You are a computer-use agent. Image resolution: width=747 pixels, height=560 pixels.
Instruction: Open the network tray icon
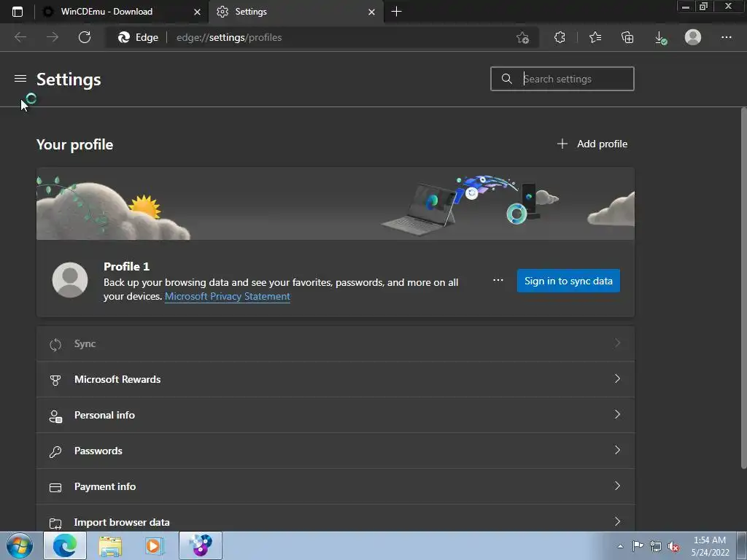pos(656,546)
